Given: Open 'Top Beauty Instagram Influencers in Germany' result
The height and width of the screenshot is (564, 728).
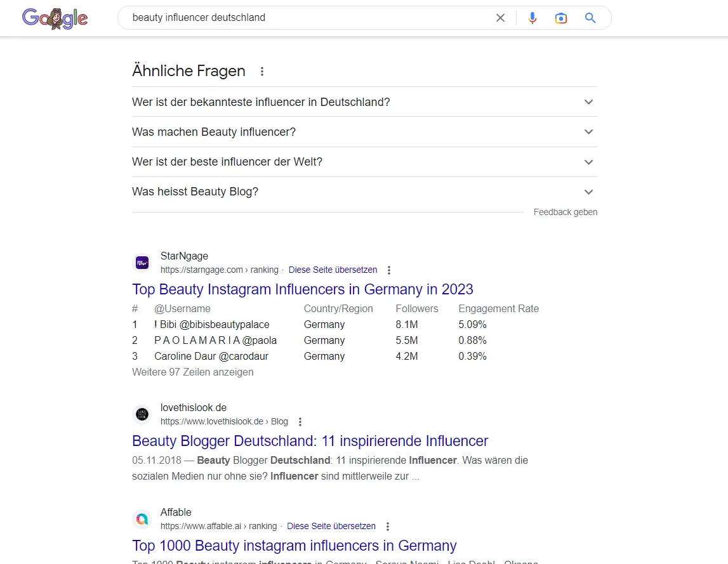Looking at the screenshot, I should (x=302, y=289).
